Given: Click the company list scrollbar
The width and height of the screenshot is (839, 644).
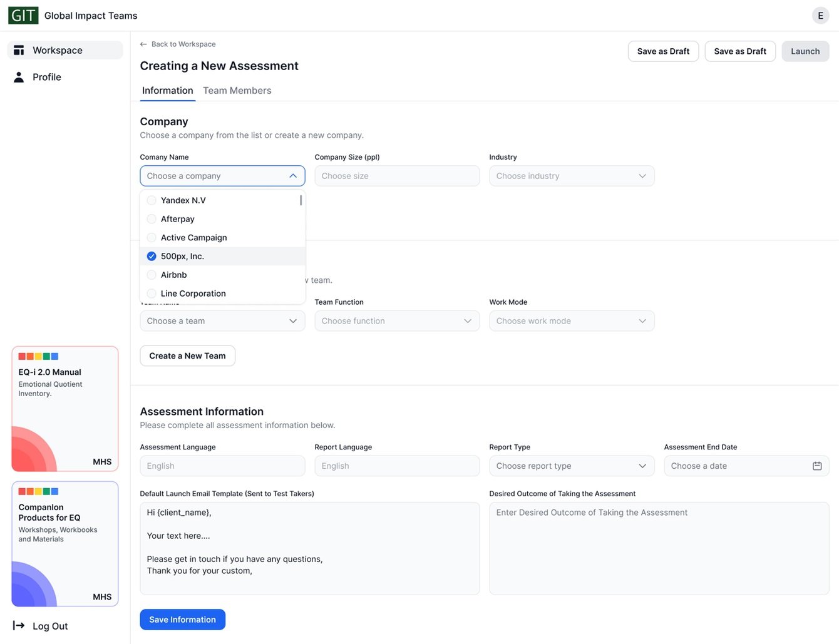Looking at the screenshot, I should [301, 200].
